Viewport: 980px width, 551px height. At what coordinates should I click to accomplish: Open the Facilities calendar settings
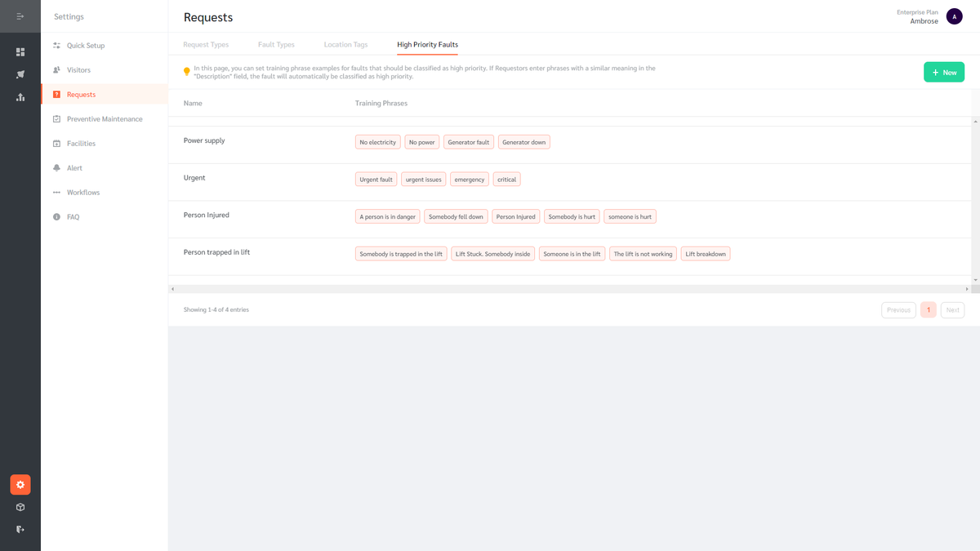[56, 143]
